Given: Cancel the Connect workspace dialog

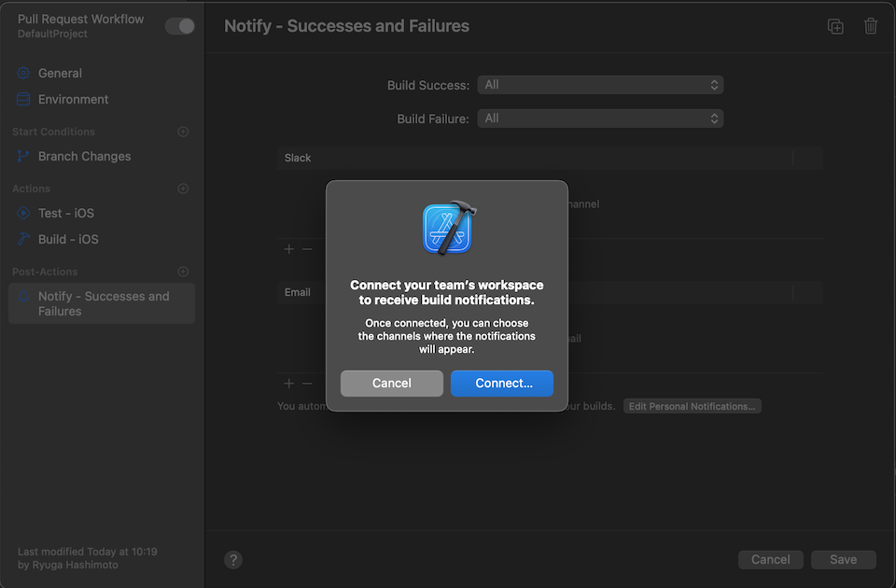Looking at the screenshot, I should [x=392, y=384].
